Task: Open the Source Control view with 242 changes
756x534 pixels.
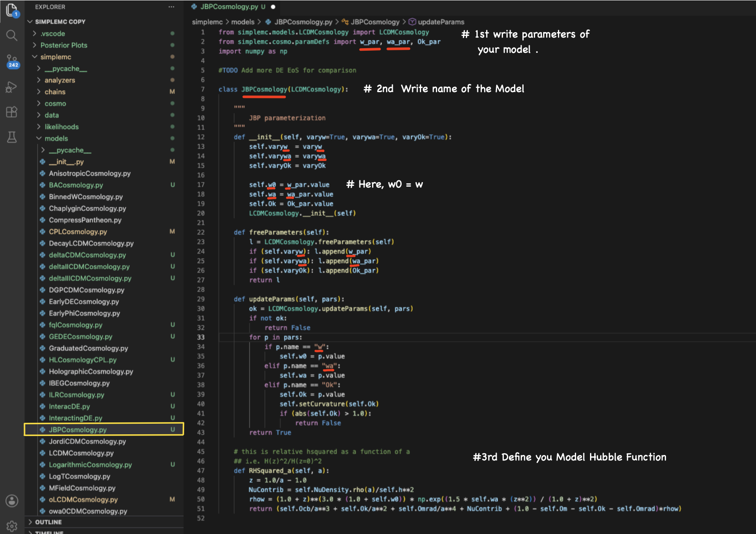Action: pos(12,61)
